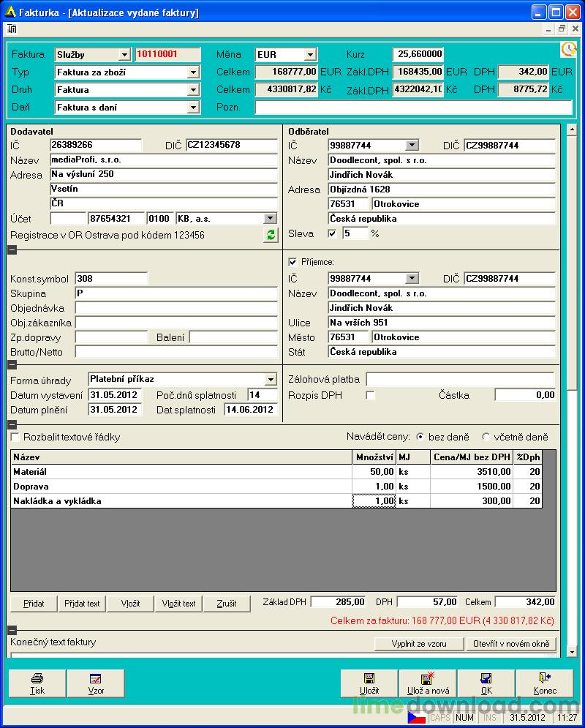585x728 pixels.
Task: Click the Ulož a nová icon button
Action: 428,683
